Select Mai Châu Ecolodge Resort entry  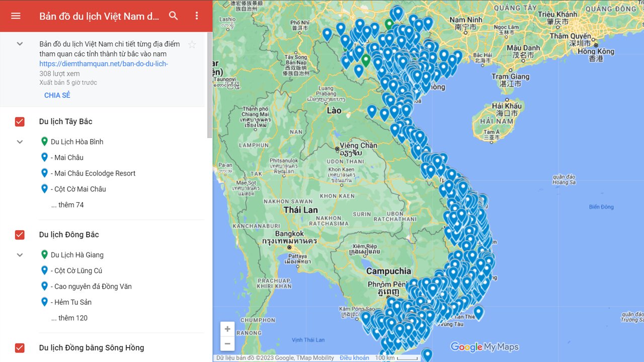click(93, 173)
